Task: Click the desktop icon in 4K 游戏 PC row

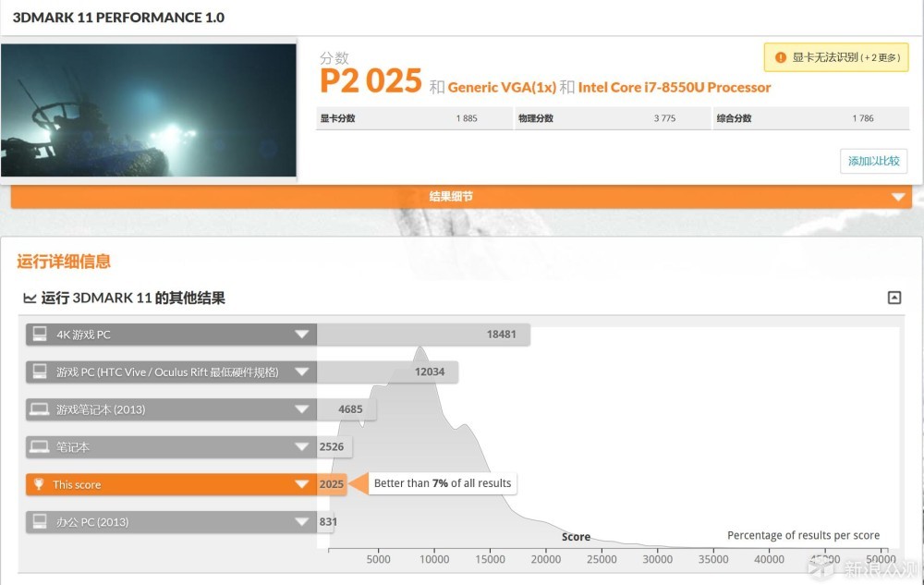Action: point(40,334)
